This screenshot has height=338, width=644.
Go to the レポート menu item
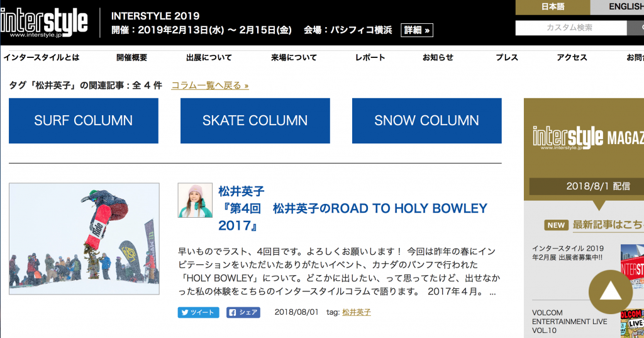point(370,57)
